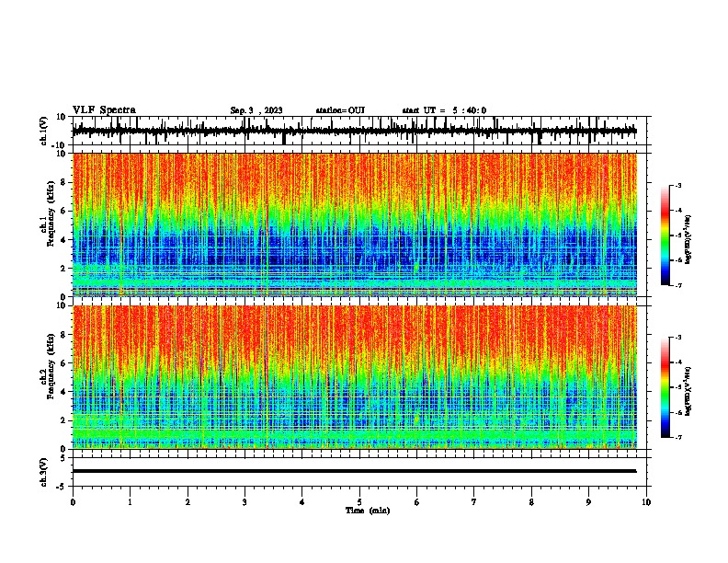
Task: Click the "-3" label on ch.1 colorbar
Action: 677,186
